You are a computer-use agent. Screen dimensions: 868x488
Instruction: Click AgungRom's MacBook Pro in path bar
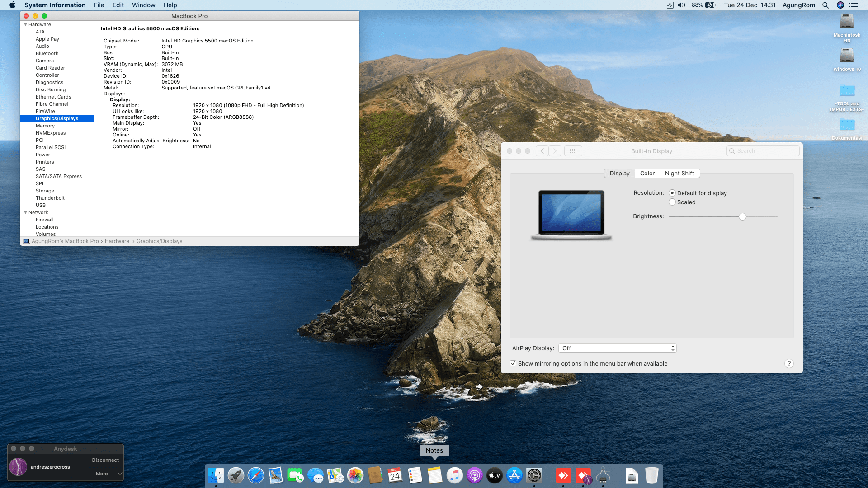[65, 241]
